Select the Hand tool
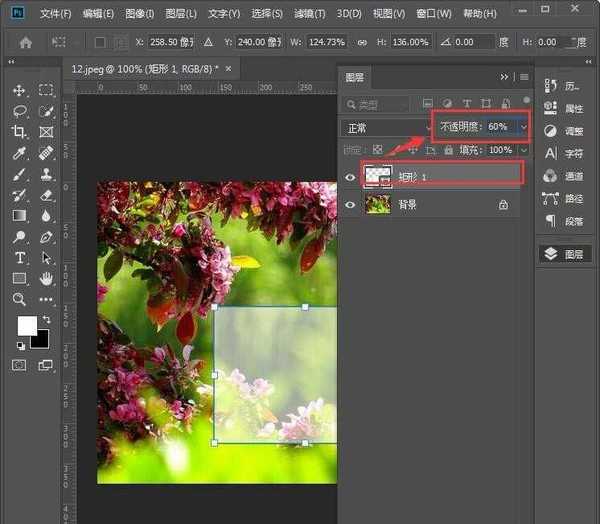This screenshot has height=524, width=600. click(x=46, y=278)
